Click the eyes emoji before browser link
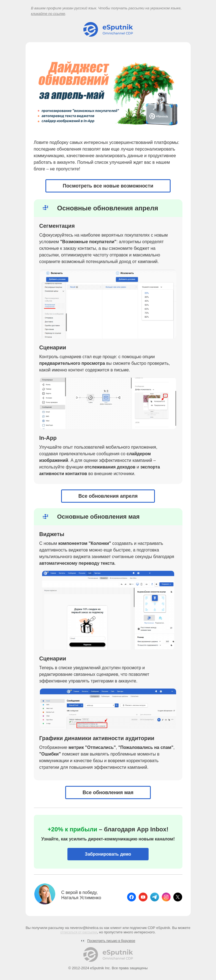Viewport: 216px width, 980px height. pyautogui.click(x=83, y=941)
